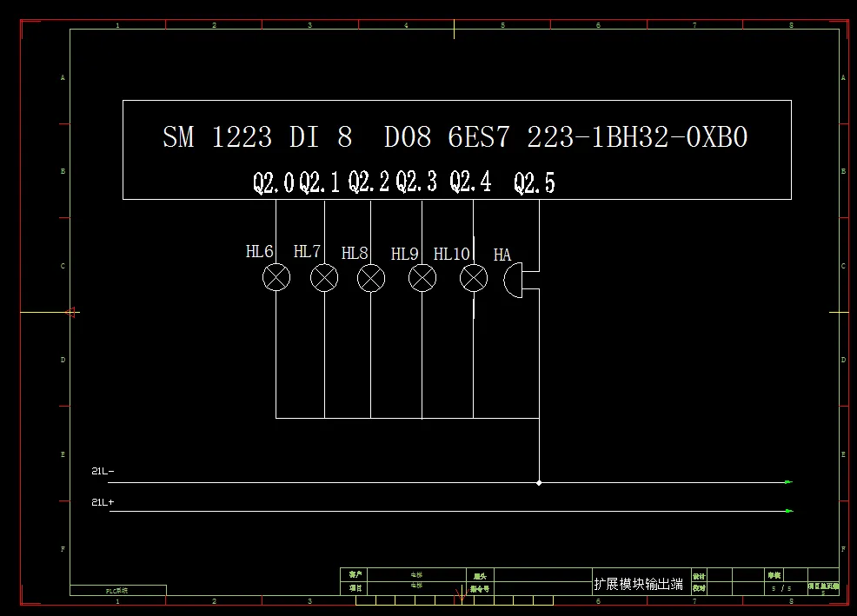Select the title block text 扩展模块输出端

tap(638, 584)
